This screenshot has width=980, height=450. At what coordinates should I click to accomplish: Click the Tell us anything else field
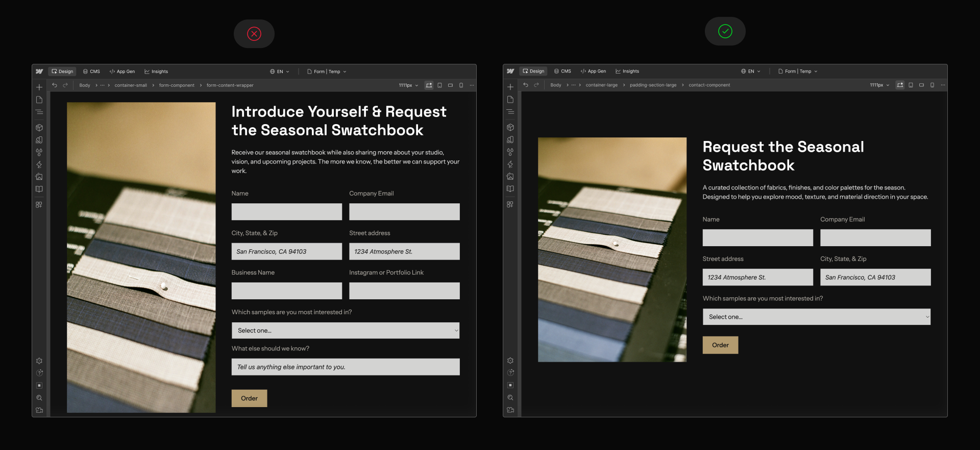[346, 367]
